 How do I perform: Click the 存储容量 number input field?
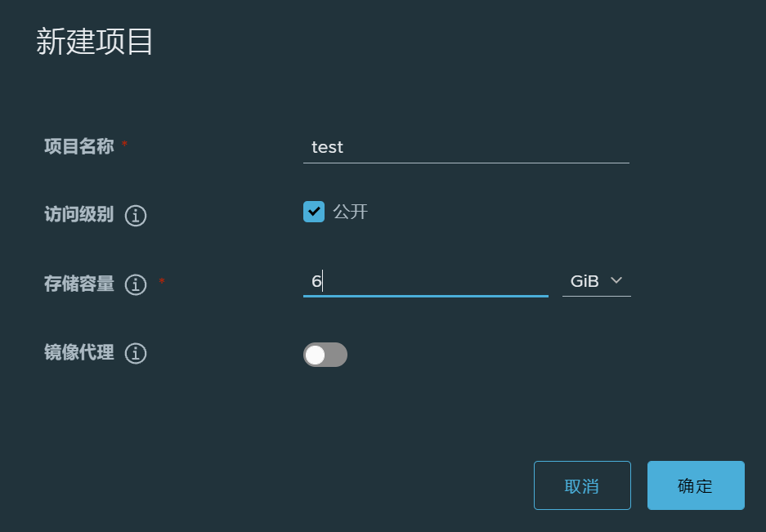pos(425,282)
